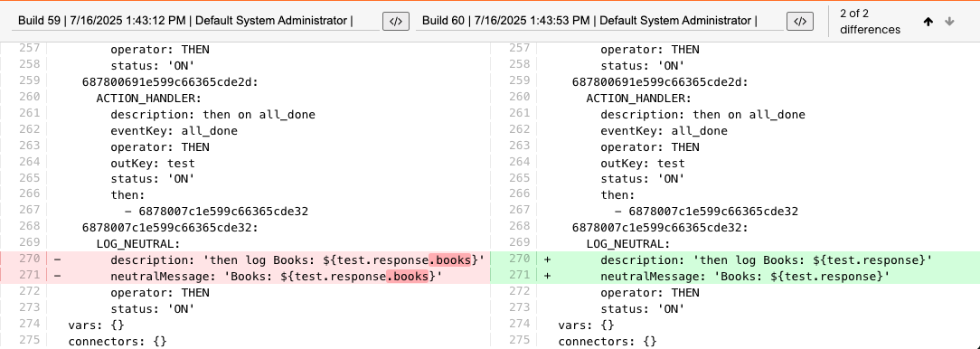Click highlighted '.books' in left description line
The width and height of the screenshot is (980, 349).
[x=450, y=259]
